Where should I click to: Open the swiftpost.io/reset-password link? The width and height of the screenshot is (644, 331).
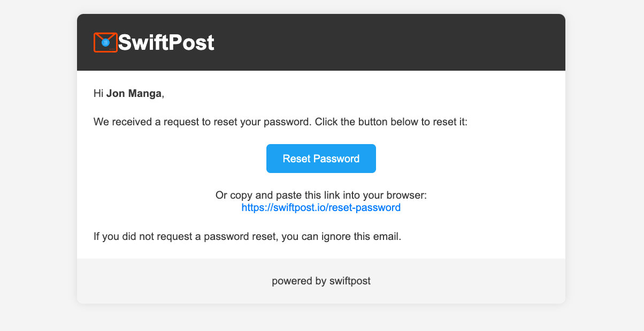pos(321,207)
